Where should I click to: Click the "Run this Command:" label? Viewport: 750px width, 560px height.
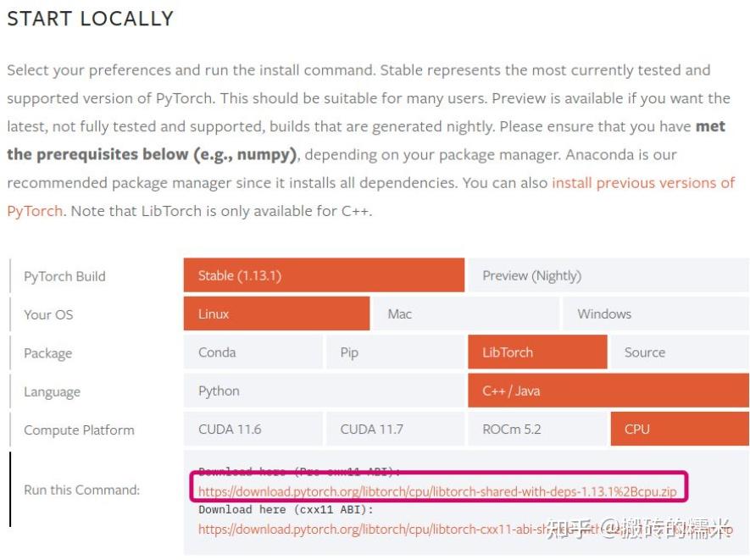click(81, 490)
